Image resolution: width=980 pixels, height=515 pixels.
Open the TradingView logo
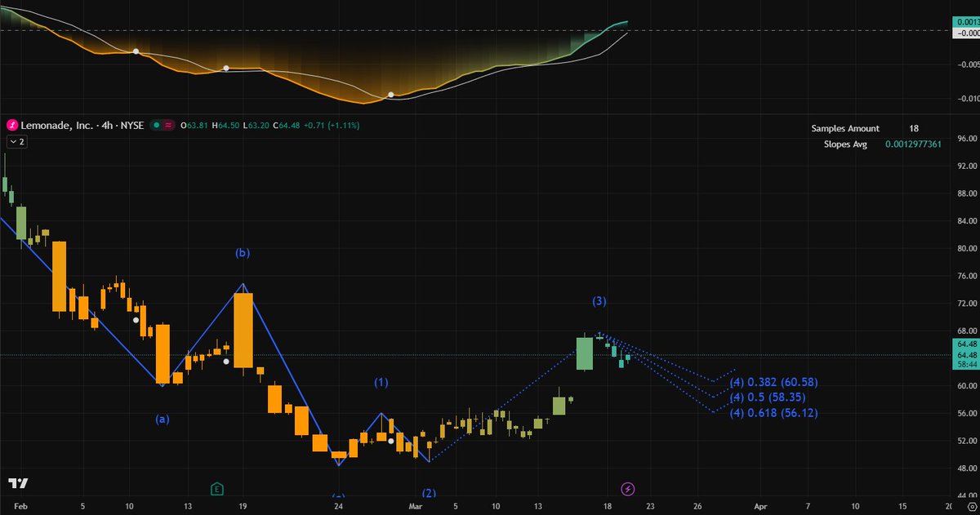[18, 482]
